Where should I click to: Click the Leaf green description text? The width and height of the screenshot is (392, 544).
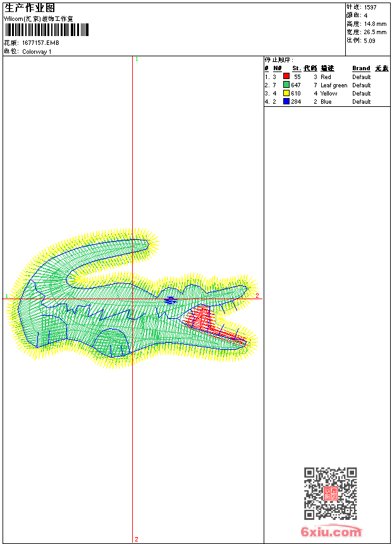(x=334, y=85)
